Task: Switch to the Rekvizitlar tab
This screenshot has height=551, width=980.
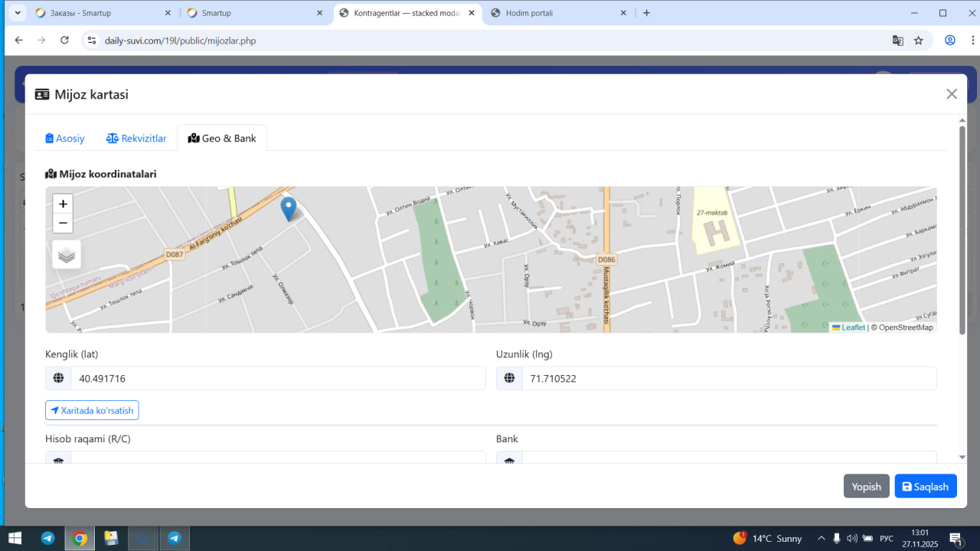Action: (x=136, y=139)
